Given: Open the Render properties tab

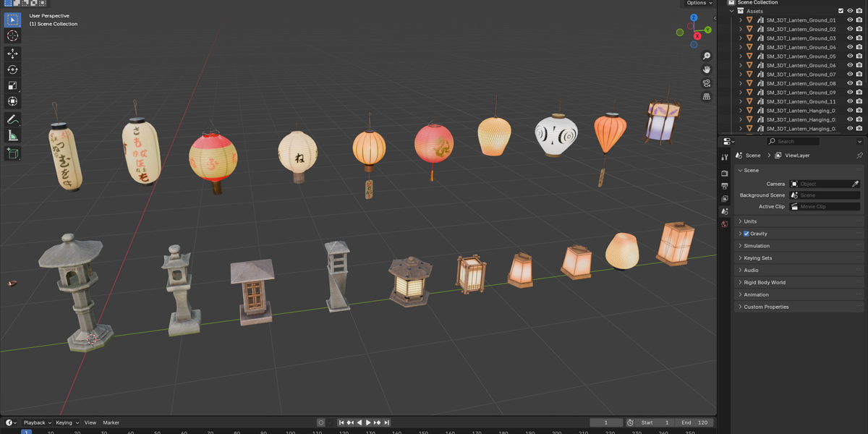Looking at the screenshot, I should tap(725, 174).
